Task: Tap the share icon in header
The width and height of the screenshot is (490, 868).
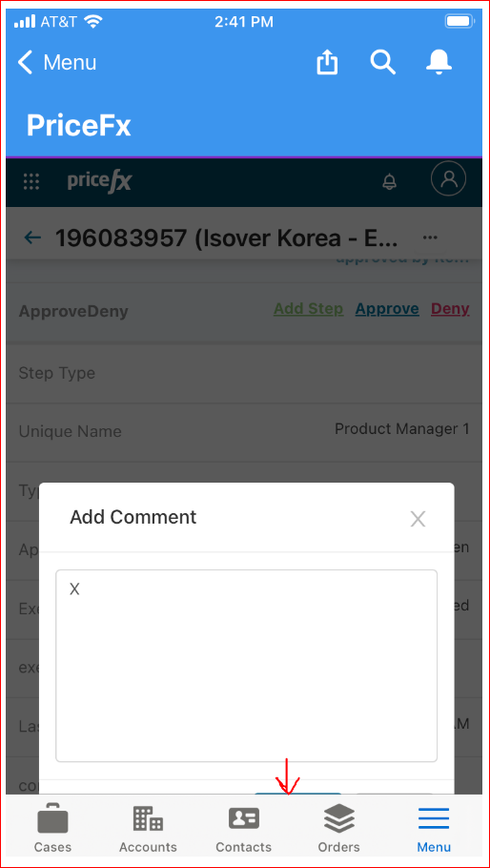Action: (327, 61)
